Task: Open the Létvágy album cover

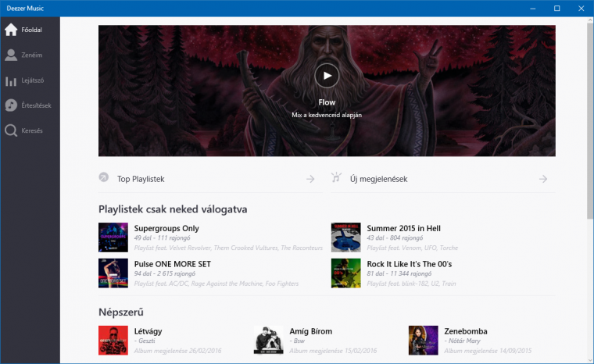Action: coord(113,340)
